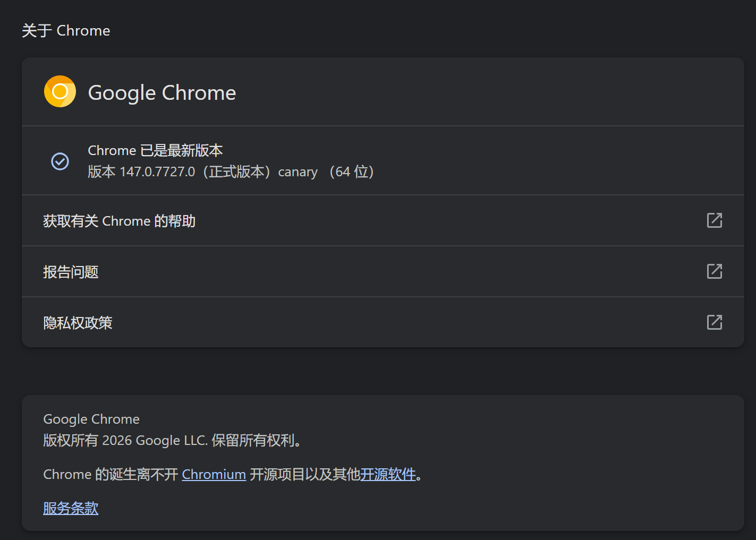The width and height of the screenshot is (756, 540).
Task: Click the 关于 Chrome page heading
Action: 66,31
